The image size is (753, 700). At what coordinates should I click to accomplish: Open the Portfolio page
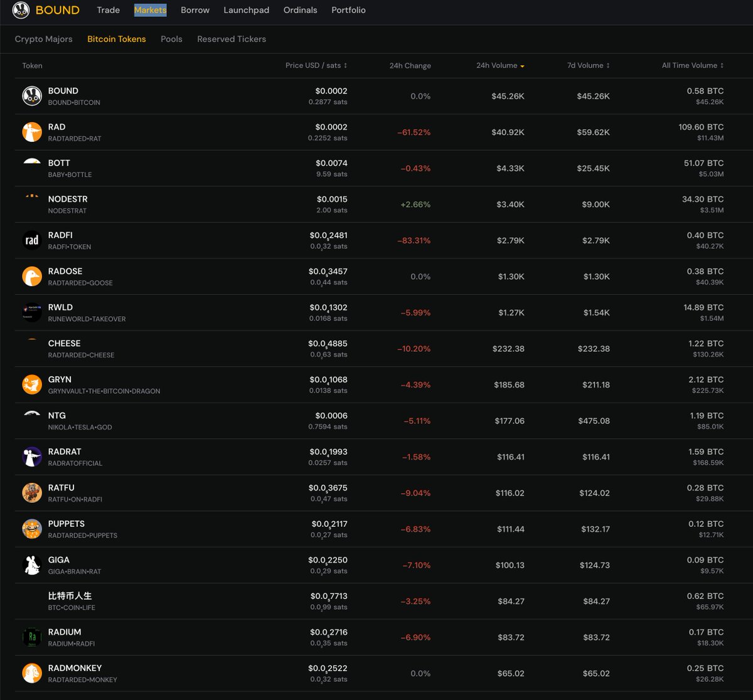pos(348,10)
